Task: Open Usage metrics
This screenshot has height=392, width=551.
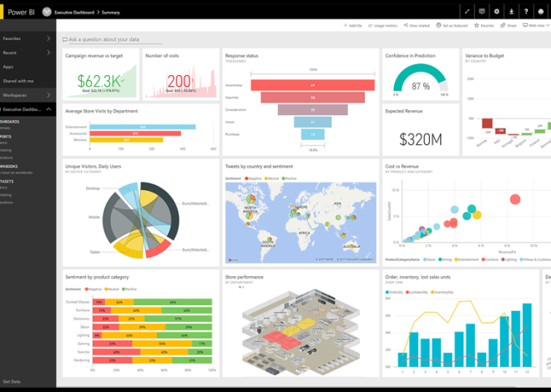Action: 382,26
